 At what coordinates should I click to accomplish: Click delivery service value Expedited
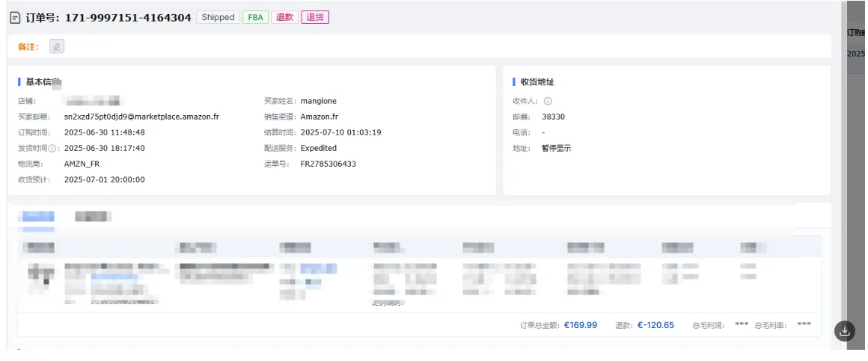318,148
